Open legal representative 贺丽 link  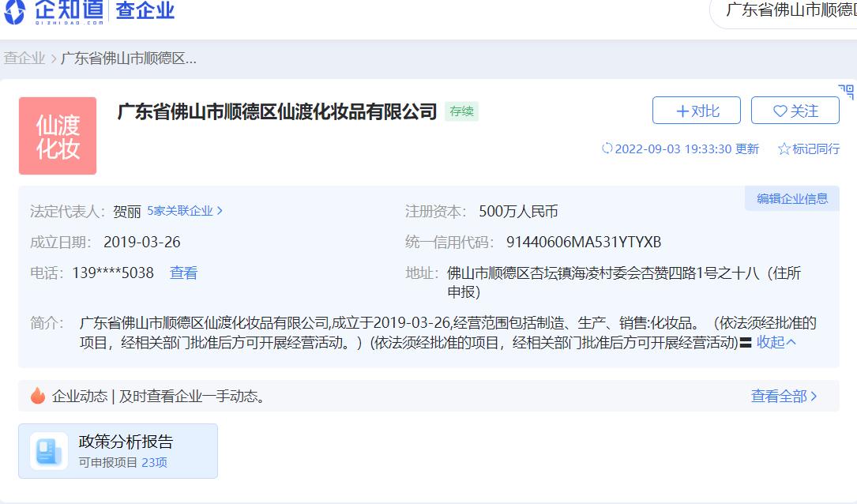pos(127,212)
